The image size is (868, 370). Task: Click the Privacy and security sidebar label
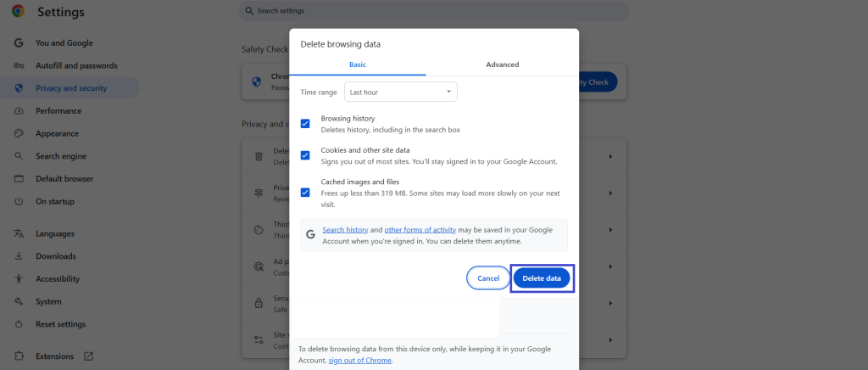[x=71, y=88]
